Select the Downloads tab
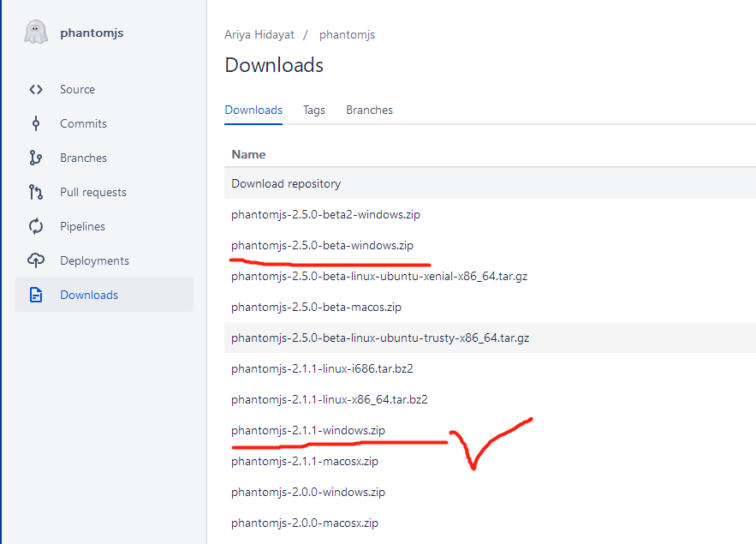 [253, 110]
